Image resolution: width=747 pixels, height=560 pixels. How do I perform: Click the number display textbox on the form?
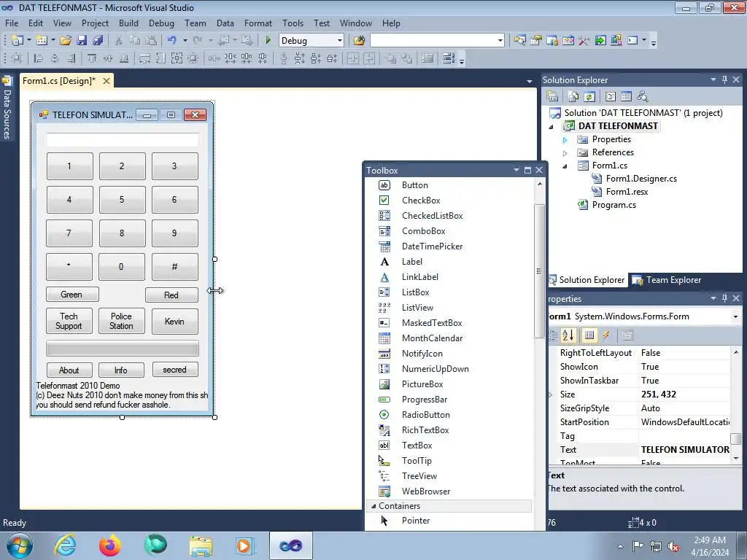[123, 140]
